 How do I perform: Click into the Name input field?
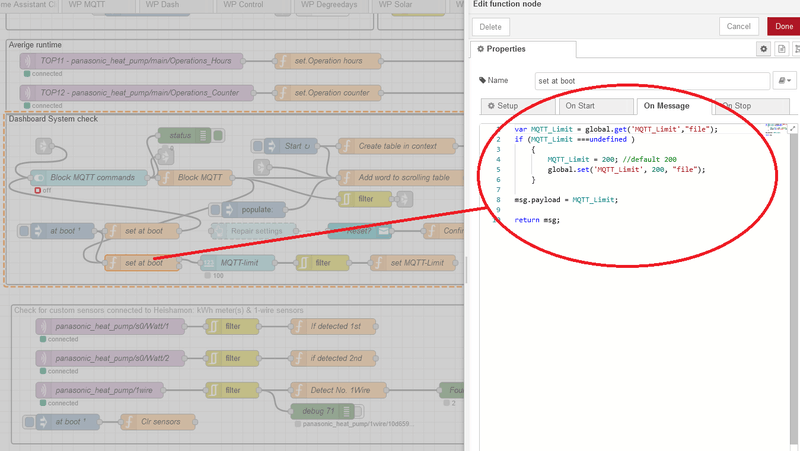click(x=650, y=81)
